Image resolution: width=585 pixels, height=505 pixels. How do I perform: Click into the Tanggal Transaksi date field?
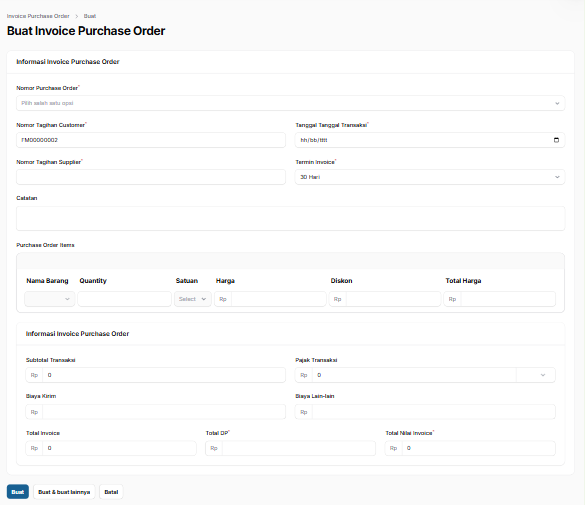click(x=430, y=140)
